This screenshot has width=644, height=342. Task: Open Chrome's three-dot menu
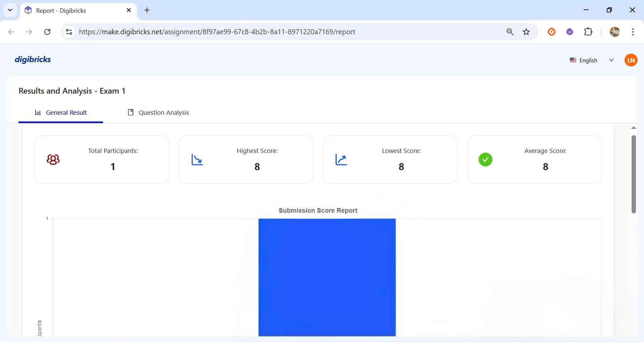633,32
